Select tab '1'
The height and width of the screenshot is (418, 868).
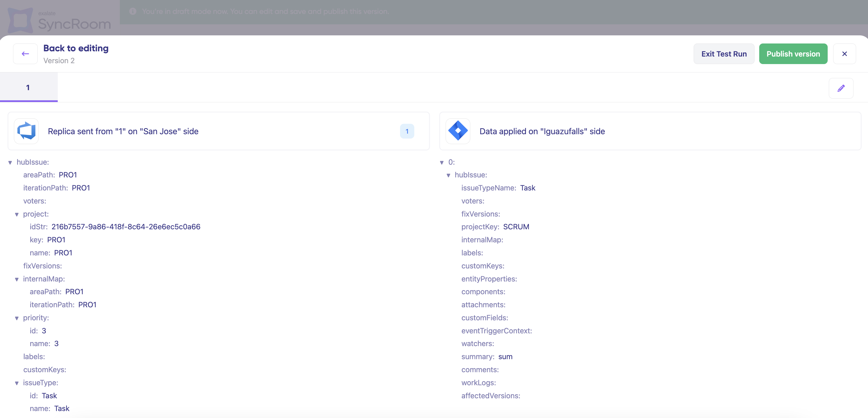tap(28, 88)
